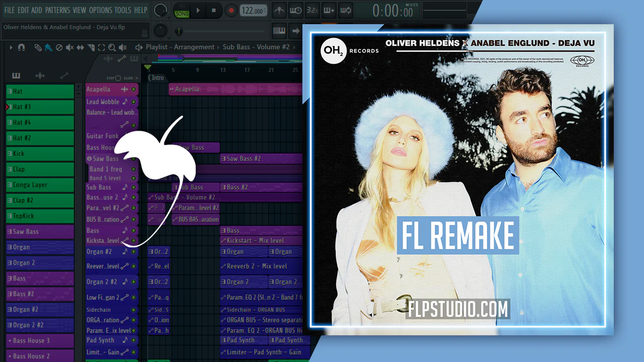
Task: Click the note icon on Lead Wobble track
Action: tap(125, 102)
